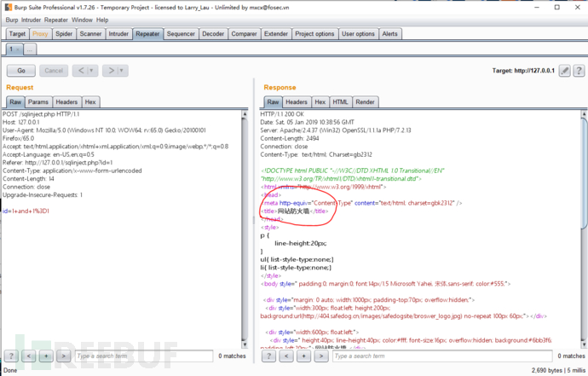
Task: Click request search help '?' button
Action: pyautogui.click(x=12, y=356)
